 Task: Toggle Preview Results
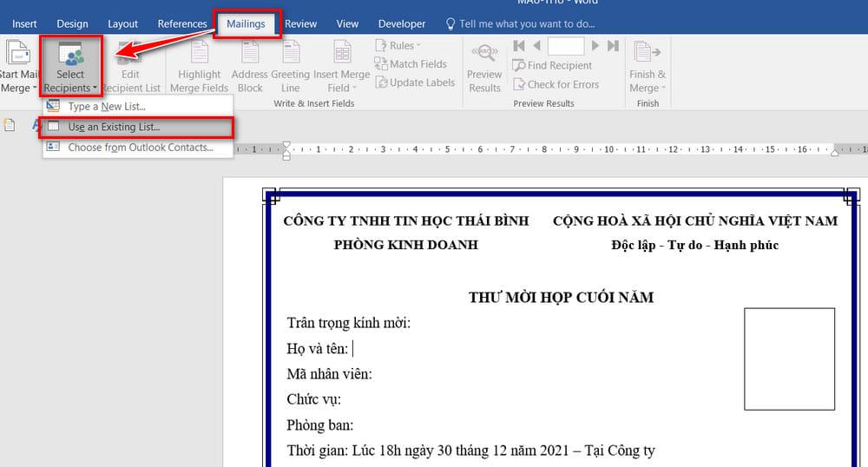point(484,68)
